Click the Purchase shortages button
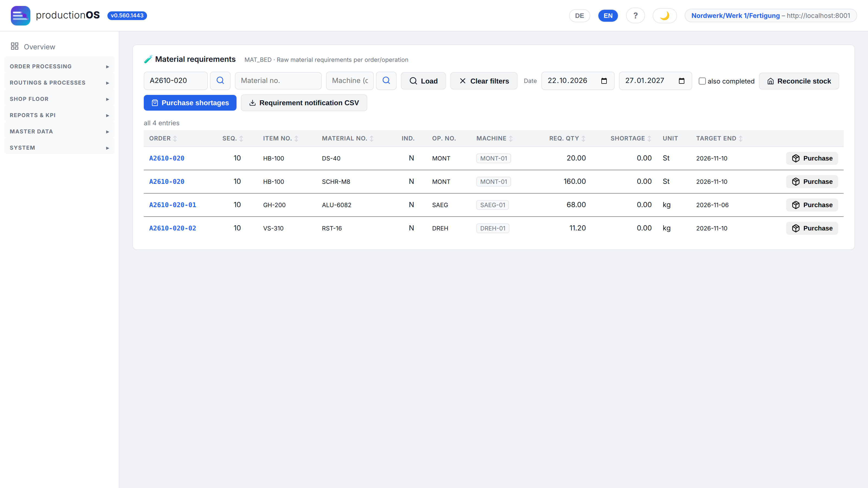 (190, 103)
